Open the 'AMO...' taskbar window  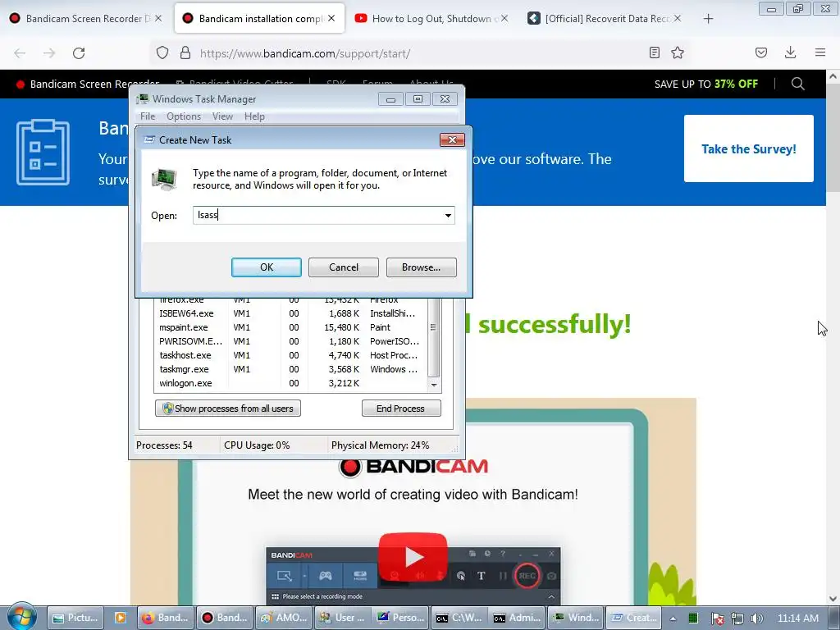pyautogui.click(x=283, y=618)
